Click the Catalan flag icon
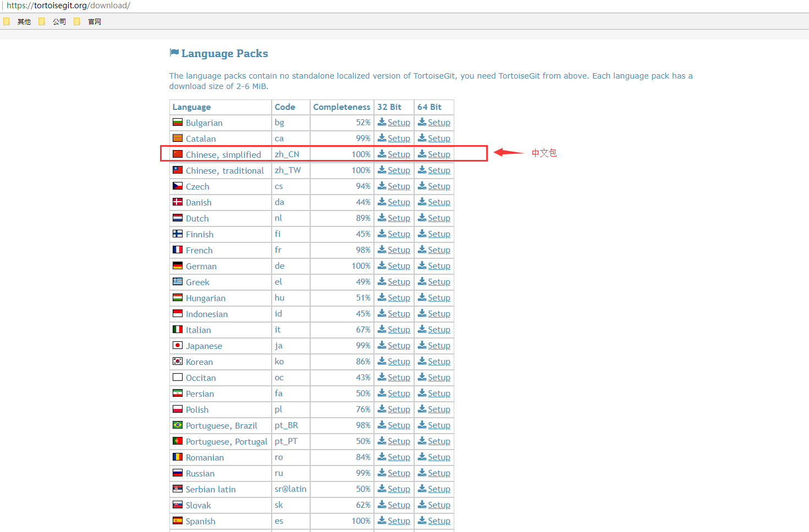Screen dimensions: 809x532 click(178, 138)
